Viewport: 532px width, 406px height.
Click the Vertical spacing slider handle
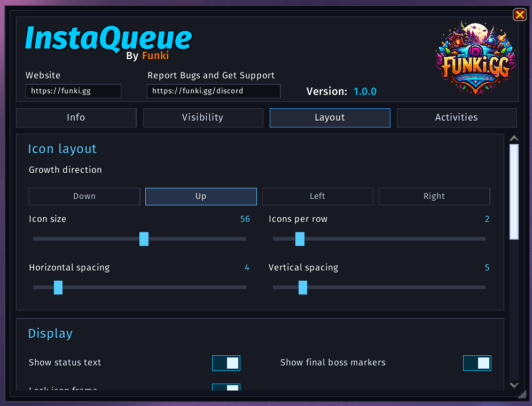click(x=303, y=288)
